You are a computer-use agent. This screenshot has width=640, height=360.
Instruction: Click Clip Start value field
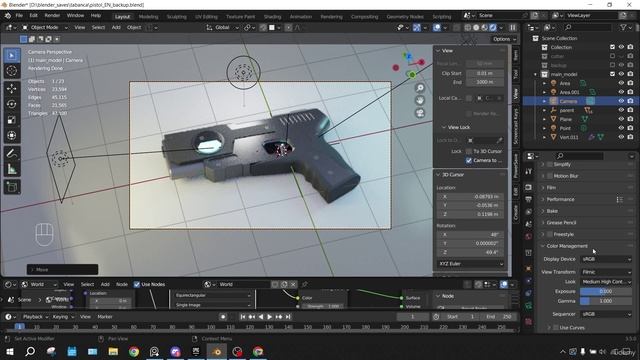coord(485,73)
